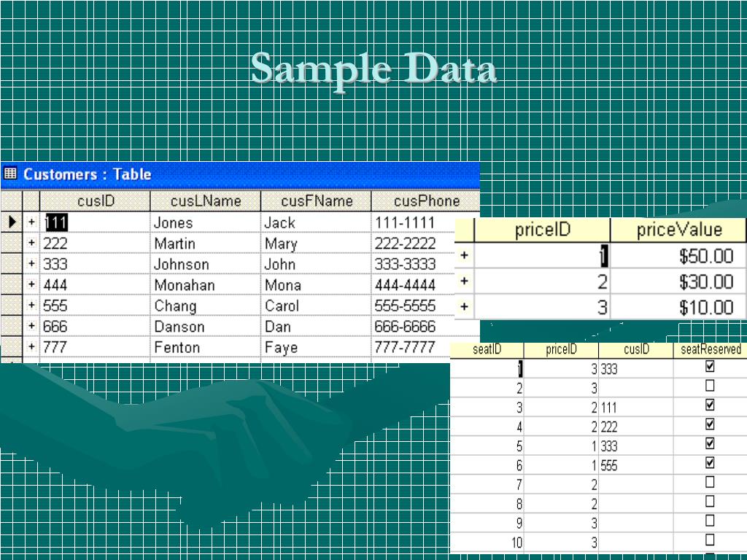Select the seatReserved column header
The image size is (747, 560).
point(711,349)
